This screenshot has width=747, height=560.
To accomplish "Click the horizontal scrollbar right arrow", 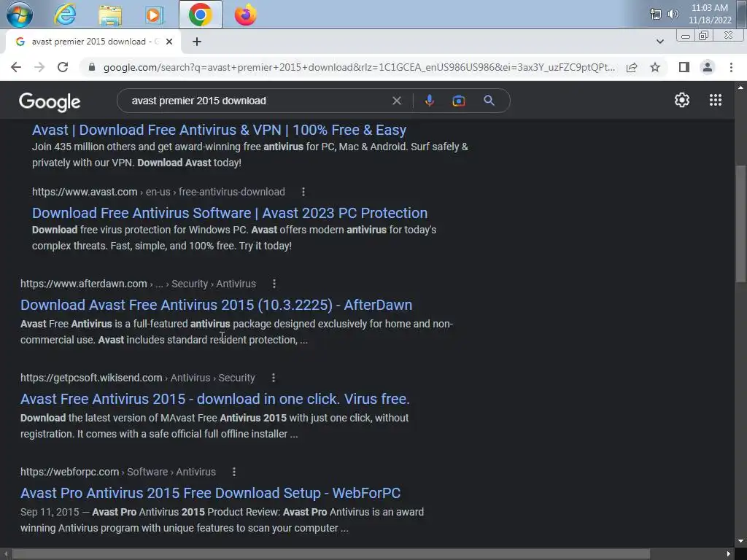I will coord(729,554).
